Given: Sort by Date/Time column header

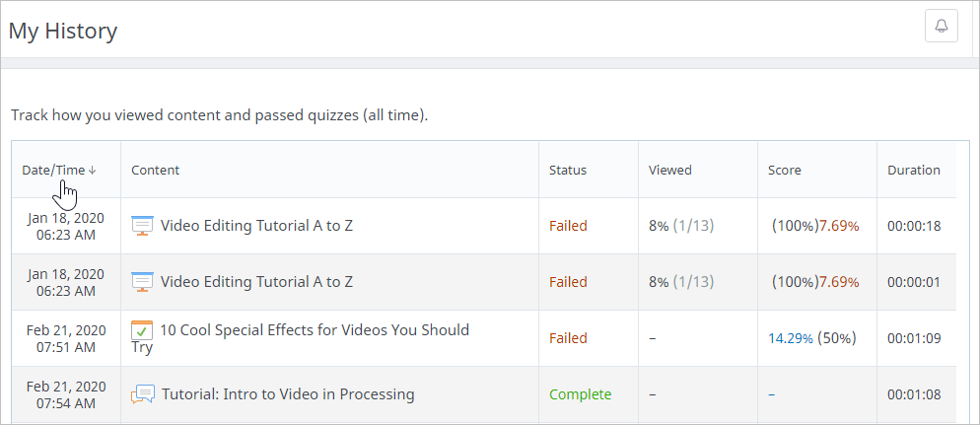Looking at the screenshot, I should tap(53, 170).
